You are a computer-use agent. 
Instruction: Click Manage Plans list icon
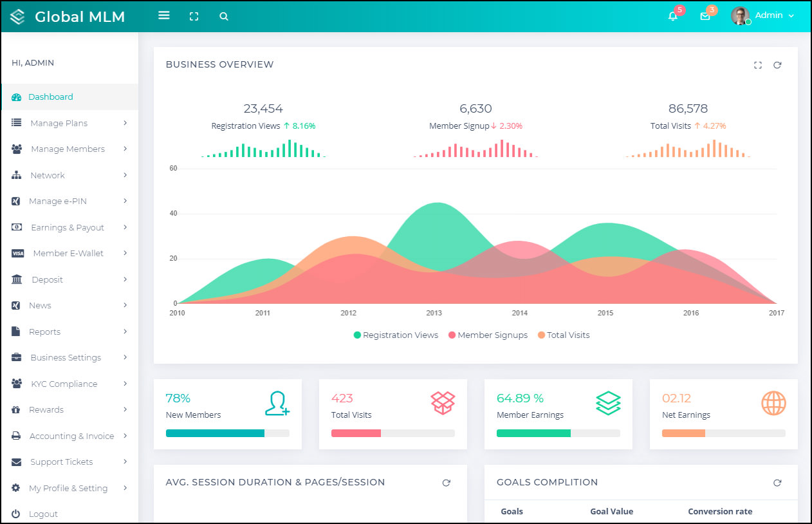(17, 123)
